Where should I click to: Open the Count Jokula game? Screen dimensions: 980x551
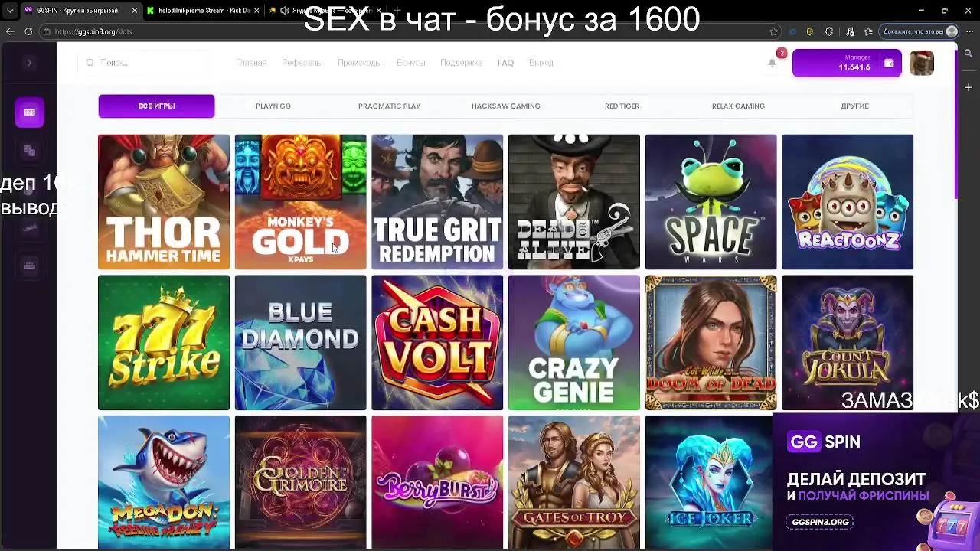point(848,343)
